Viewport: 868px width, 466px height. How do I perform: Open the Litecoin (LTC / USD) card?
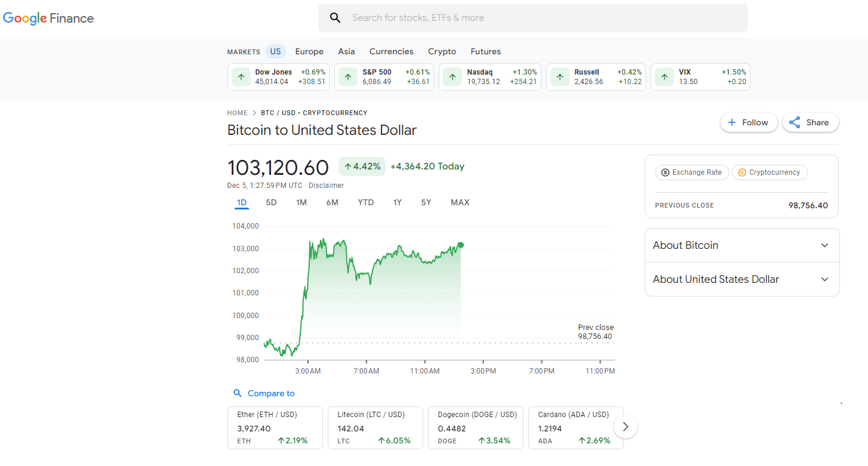click(375, 428)
